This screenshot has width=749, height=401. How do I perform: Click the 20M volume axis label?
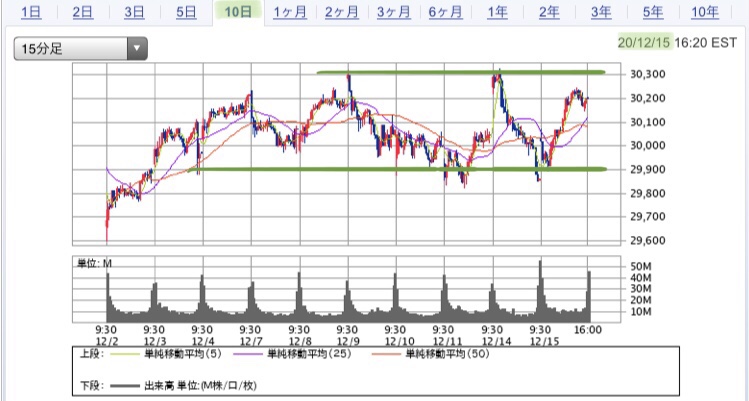click(x=641, y=300)
